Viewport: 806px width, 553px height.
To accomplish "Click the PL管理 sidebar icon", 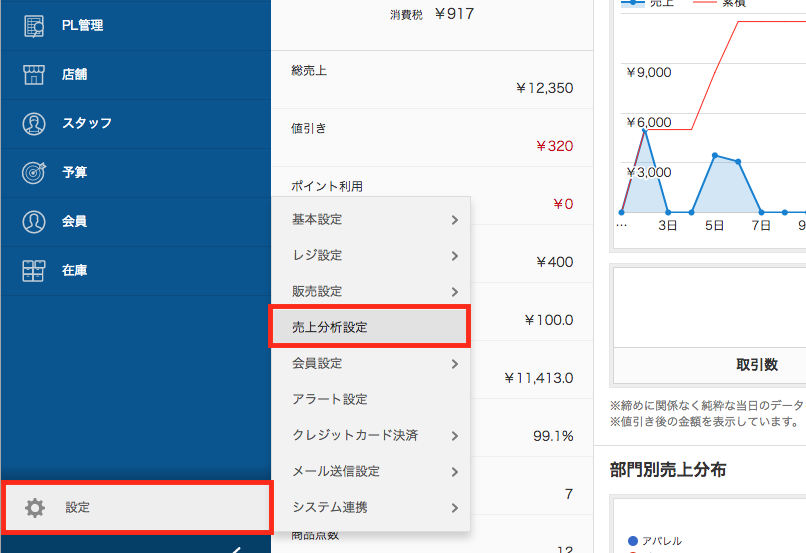I will (34, 26).
